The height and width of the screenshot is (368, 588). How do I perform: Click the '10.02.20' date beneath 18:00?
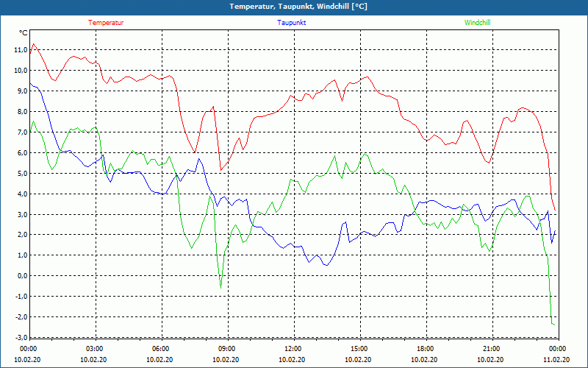[x=424, y=359]
